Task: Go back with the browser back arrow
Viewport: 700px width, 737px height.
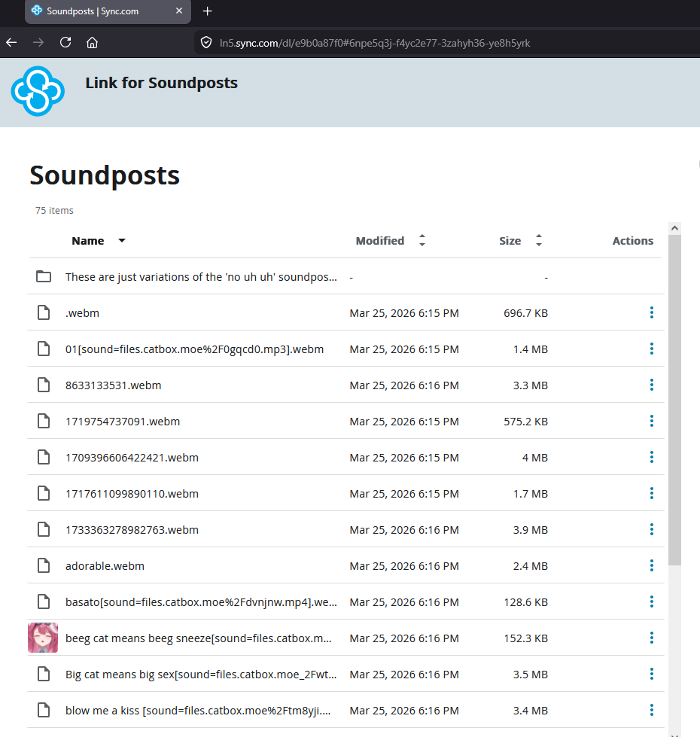Action: (12, 43)
